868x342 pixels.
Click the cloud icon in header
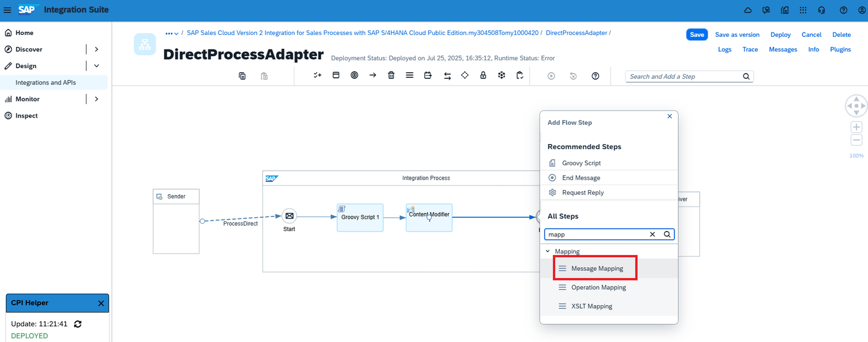748,10
